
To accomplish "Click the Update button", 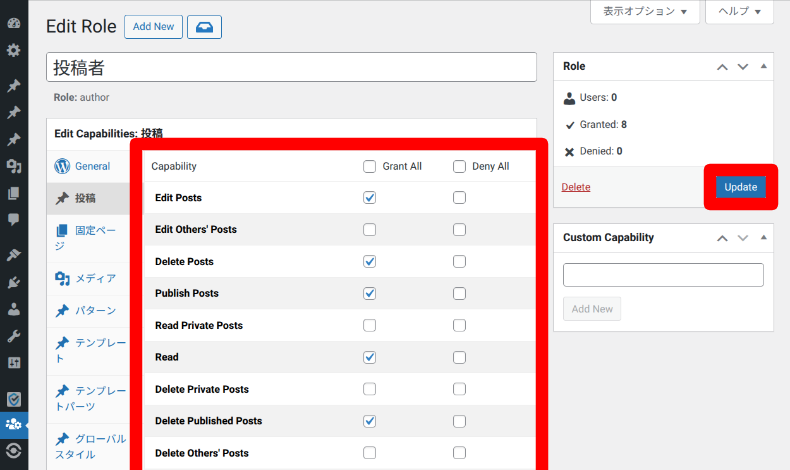I will click(741, 187).
